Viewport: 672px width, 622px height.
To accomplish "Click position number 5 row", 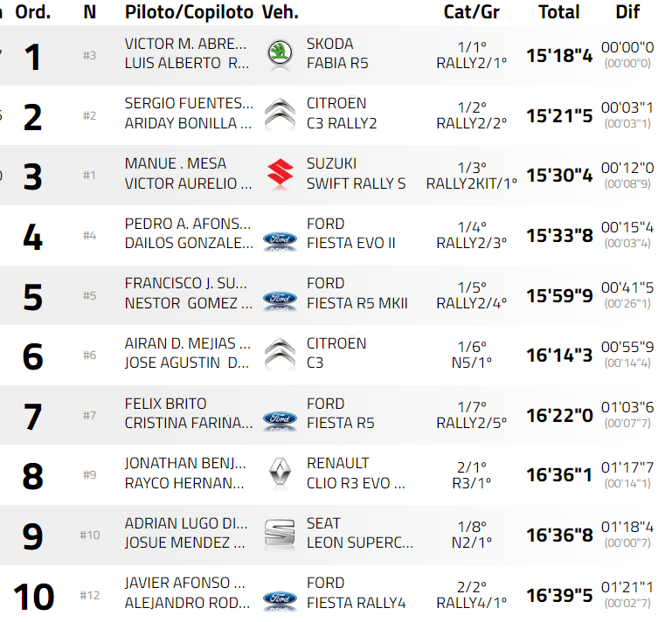I will 32,296.
